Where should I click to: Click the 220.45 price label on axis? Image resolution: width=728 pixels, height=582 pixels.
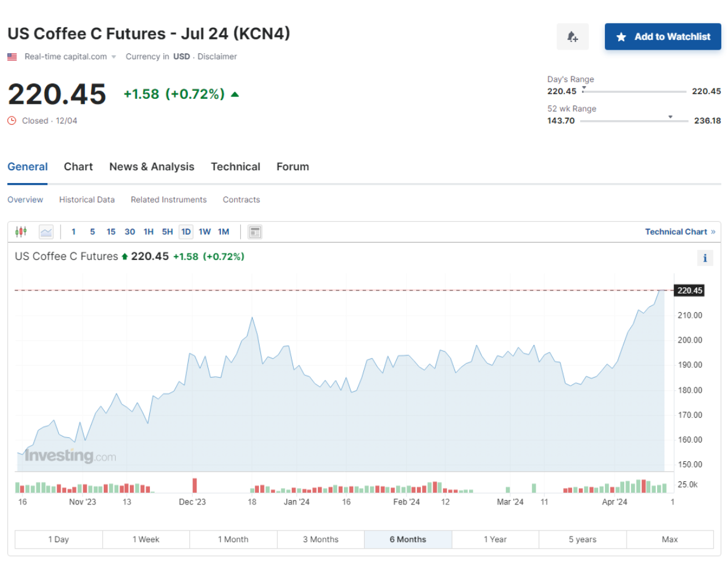coord(690,290)
